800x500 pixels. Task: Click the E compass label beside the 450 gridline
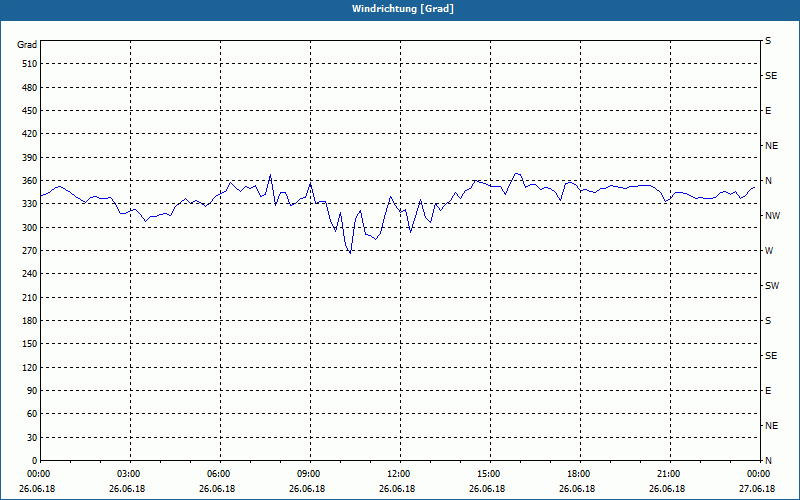click(768, 111)
